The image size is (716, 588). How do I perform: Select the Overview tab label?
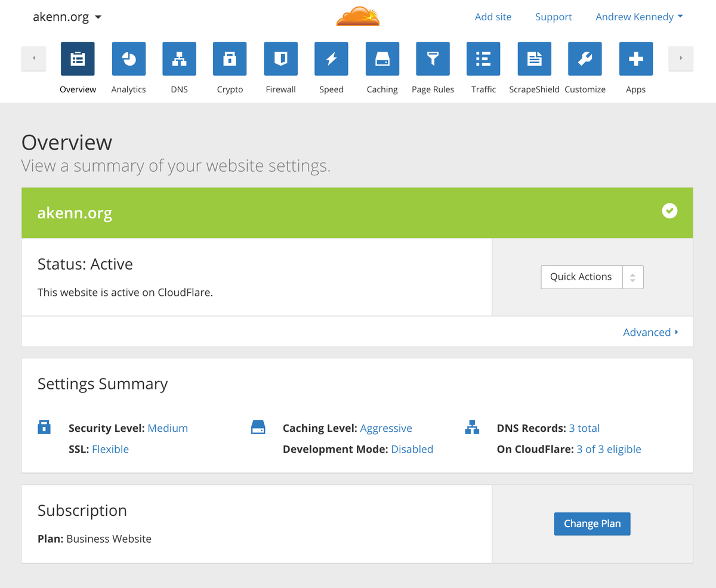pyautogui.click(x=78, y=89)
